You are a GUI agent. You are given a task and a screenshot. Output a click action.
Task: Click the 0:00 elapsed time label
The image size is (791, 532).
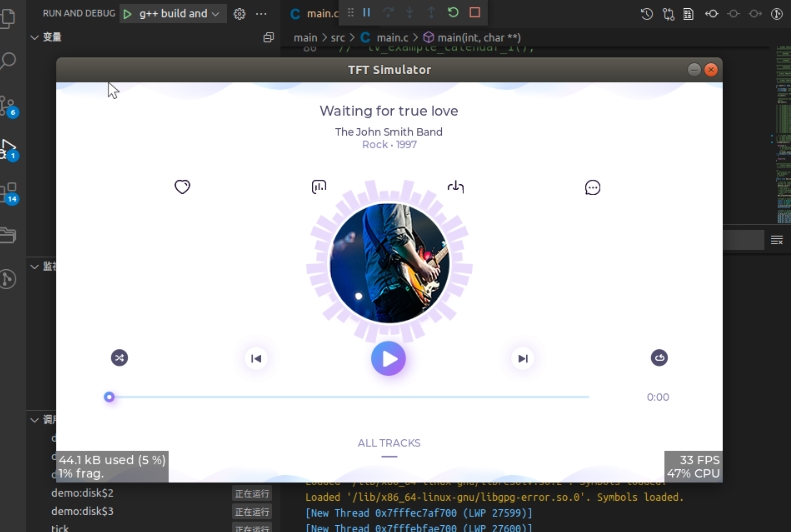(x=658, y=397)
